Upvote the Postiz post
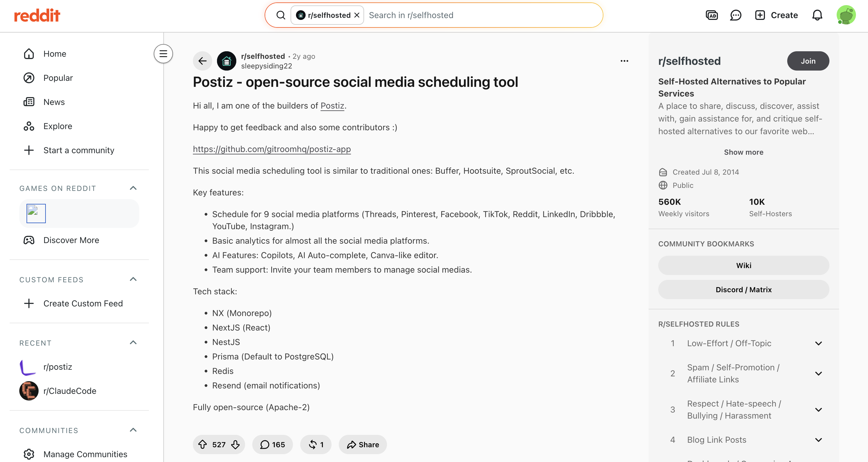This screenshot has width=868, height=462. (203, 445)
